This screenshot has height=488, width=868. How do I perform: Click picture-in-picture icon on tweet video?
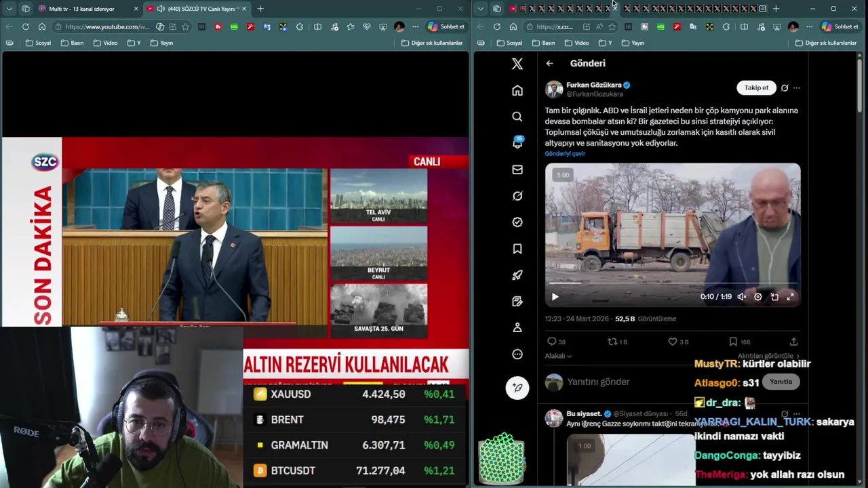point(774,297)
